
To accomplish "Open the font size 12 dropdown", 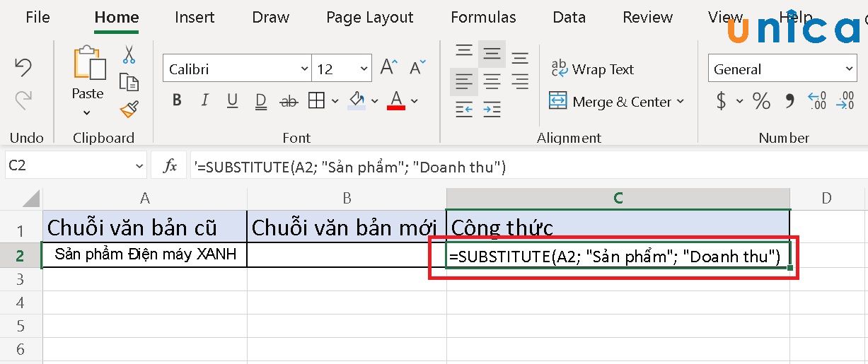I will click(364, 69).
